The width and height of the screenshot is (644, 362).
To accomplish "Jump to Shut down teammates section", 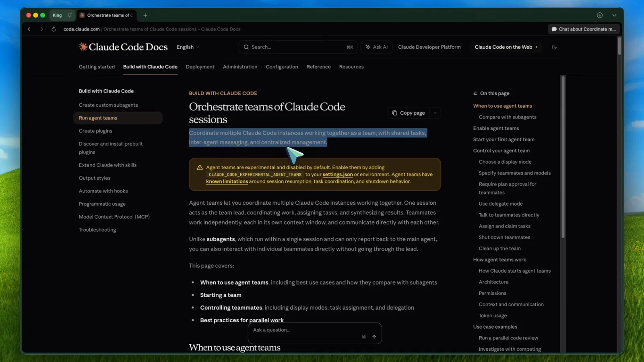I will pyautogui.click(x=504, y=237).
